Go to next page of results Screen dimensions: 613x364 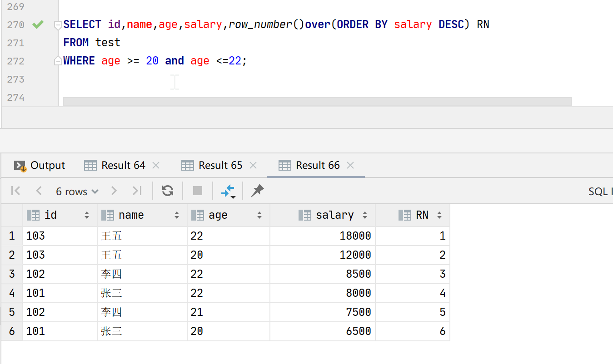(114, 191)
